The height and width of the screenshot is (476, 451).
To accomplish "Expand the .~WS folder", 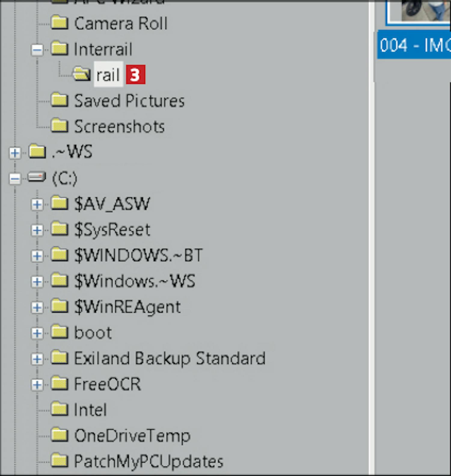I will 15,153.
